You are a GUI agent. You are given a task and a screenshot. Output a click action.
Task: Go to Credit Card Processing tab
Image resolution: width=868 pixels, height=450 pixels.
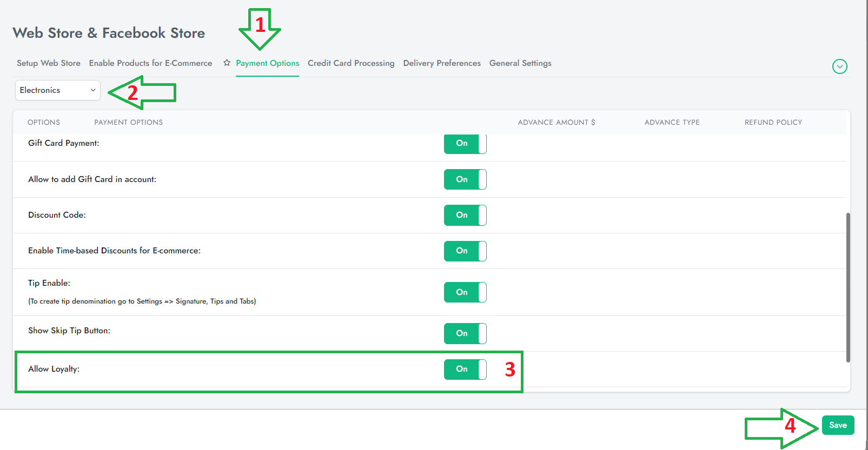[x=351, y=63]
